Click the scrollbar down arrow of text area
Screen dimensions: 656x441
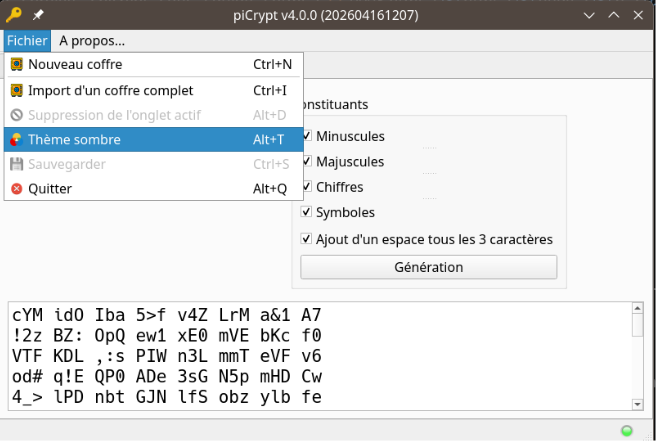point(637,404)
